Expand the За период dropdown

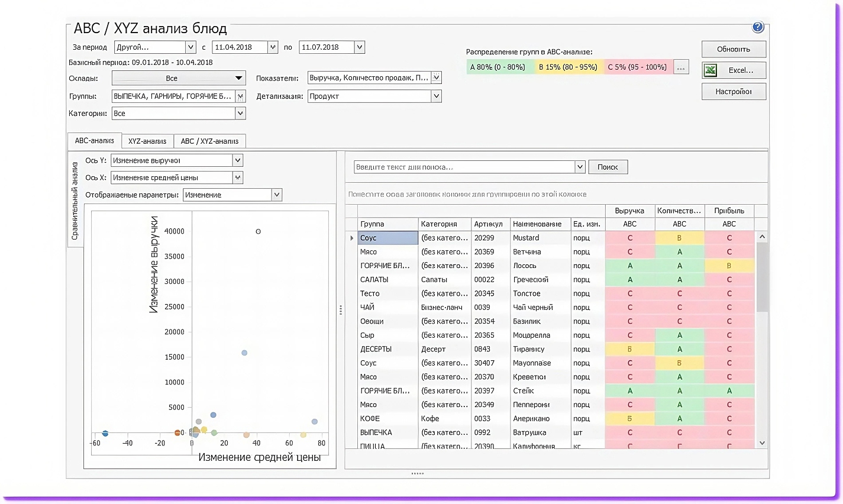click(190, 47)
